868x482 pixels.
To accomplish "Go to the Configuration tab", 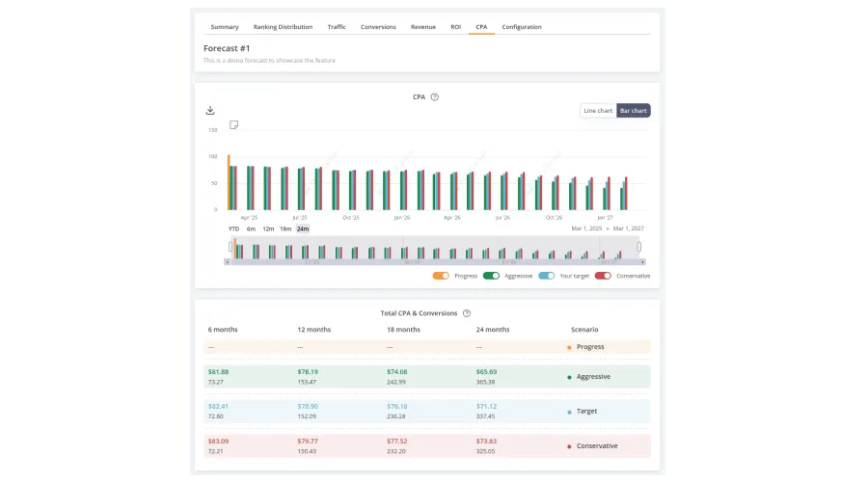I will [522, 27].
